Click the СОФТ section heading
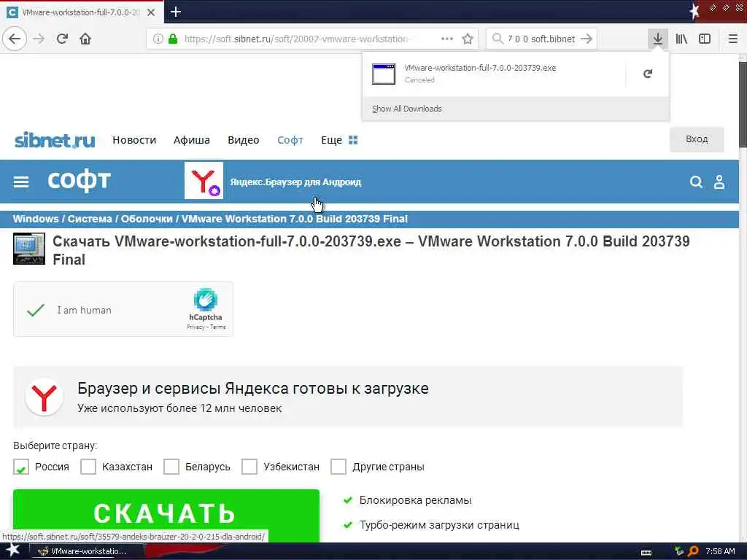 pos(79,182)
